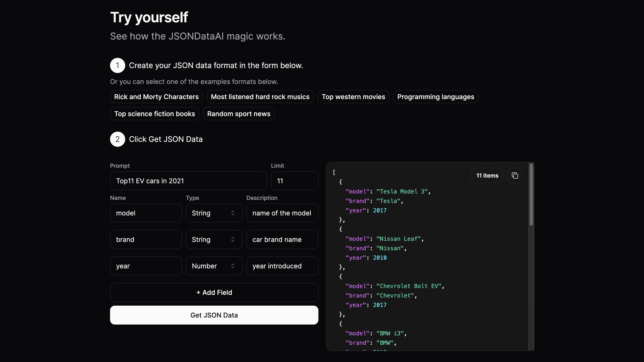Click the 'Get JSON Data' button
This screenshot has width=644, height=362.
(214, 315)
